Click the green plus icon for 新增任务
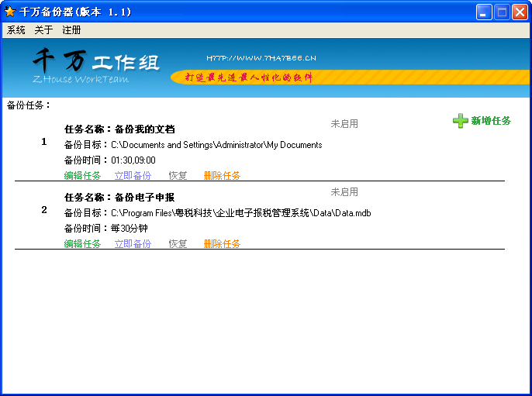Screen dimensions: 532x396 click(x=461, y=120)
